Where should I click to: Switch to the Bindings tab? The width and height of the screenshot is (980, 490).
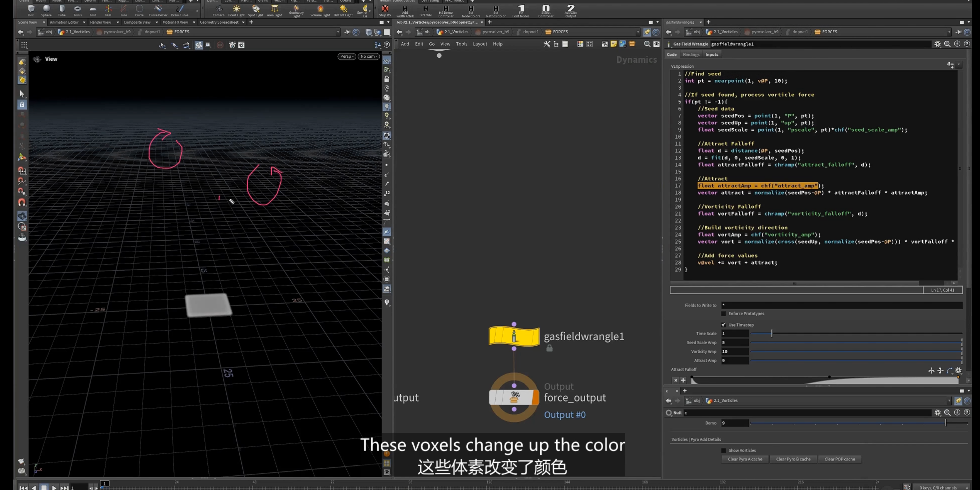click(691, 54)
